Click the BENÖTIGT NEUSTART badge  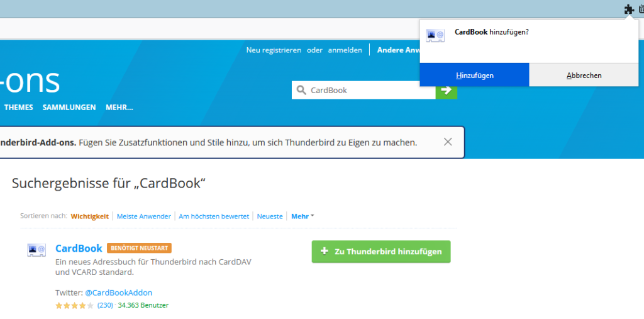pos(139,249)
